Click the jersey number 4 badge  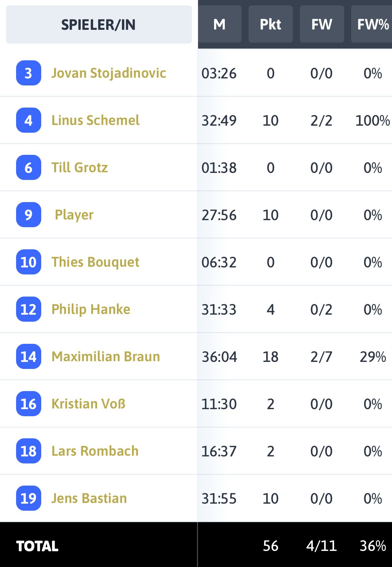(28, 120)
